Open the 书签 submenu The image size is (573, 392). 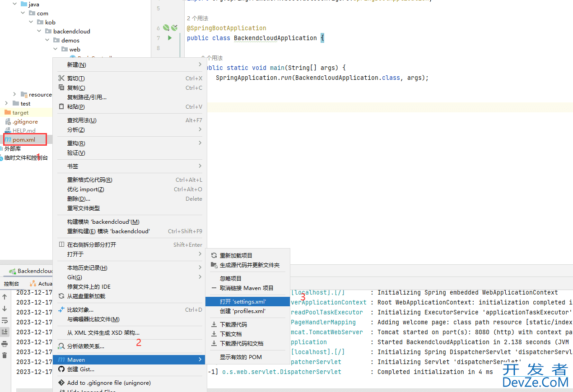pos(130,166)
